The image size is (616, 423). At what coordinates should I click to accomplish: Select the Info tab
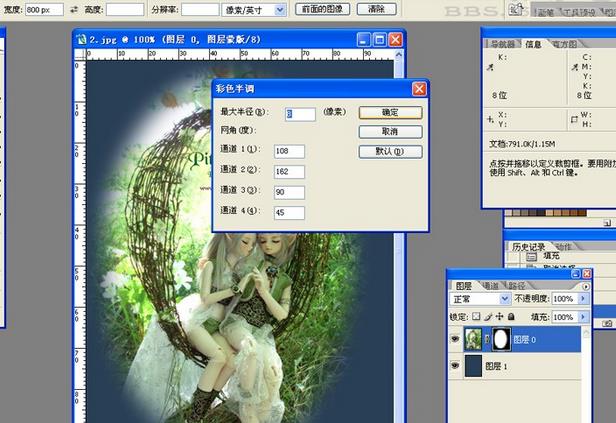pyautogui.click(x=533, y=44)
